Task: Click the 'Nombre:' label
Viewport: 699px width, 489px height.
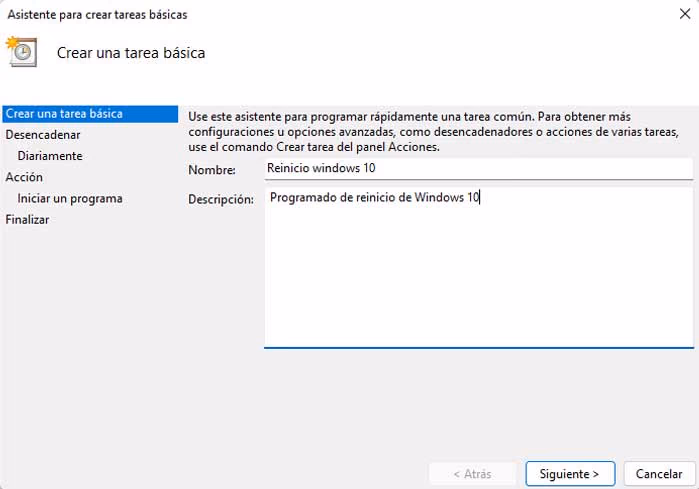Action: pos(212,170)
